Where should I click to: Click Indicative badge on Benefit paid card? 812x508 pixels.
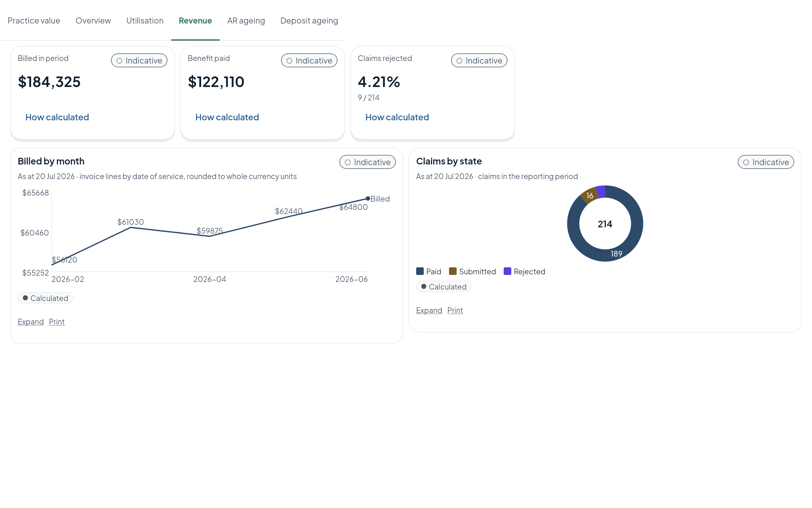click(x=309, y=60)
